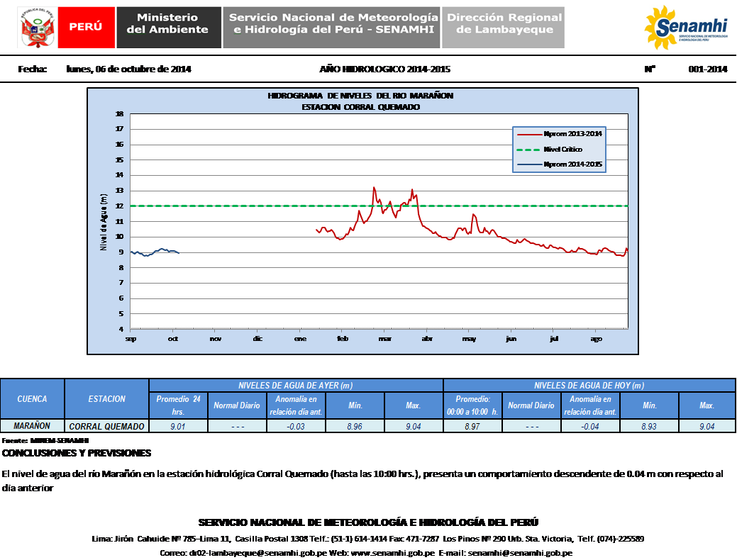This screenshot has width=737, height=560.
Task: Select the 'Niveles de Agua de Ayer' table header
Action: coord(296,386)
